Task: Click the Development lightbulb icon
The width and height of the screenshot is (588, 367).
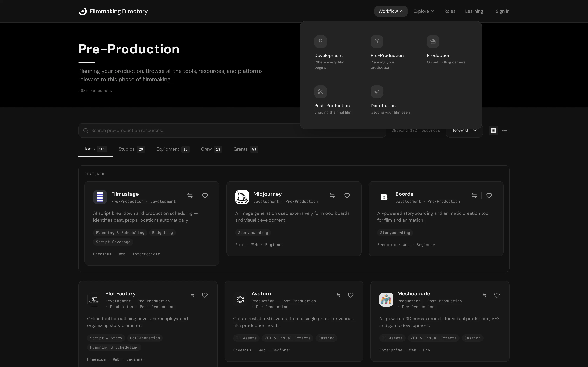Action: click(x=320, y=42)
